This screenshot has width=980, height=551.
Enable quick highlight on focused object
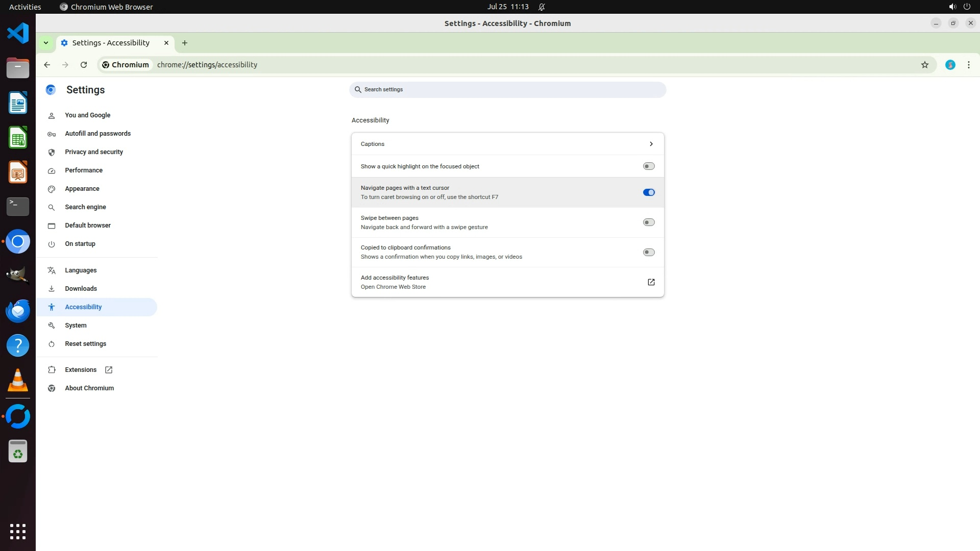pyautogui.click(x=648, y=166)
